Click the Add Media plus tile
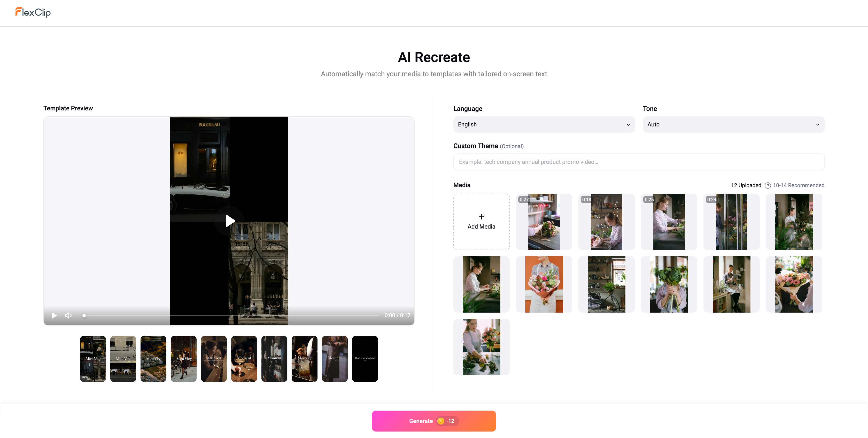This screenshot has width=868, height=438. [x=481, y=222]
